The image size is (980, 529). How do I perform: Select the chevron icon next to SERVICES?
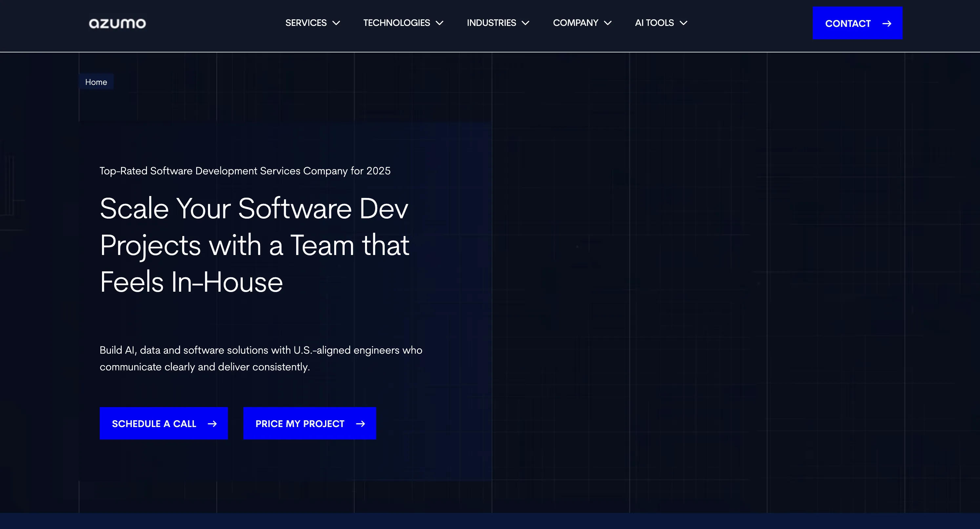(x=336, y=23)
